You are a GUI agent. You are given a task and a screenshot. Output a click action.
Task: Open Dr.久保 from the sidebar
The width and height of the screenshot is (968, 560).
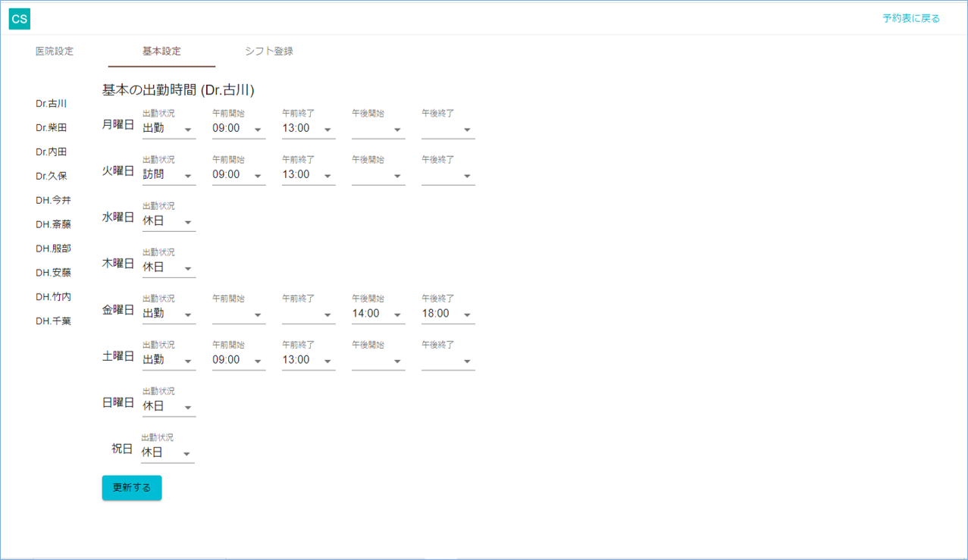(x=52, y=176)
